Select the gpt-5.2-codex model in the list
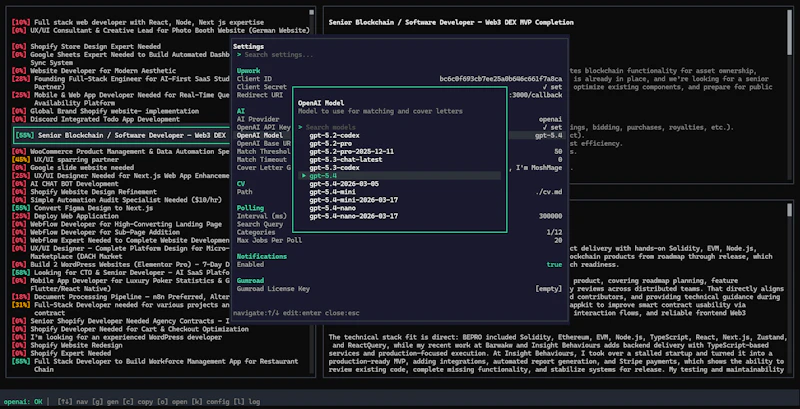The height and width of the screenshot is (409, 800). click(334, 136)
